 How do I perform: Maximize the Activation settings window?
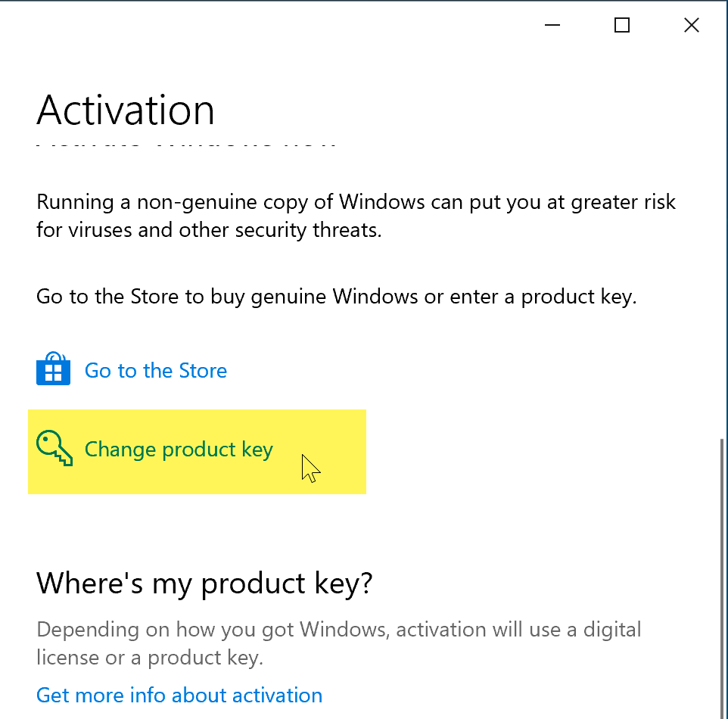(622, 25)
